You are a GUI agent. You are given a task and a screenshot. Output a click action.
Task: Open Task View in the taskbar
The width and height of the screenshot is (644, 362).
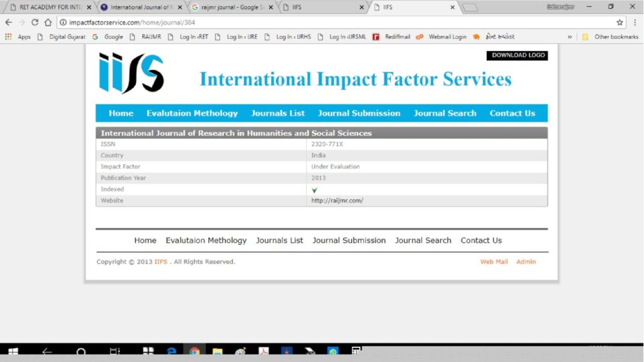tap(114, 352)
